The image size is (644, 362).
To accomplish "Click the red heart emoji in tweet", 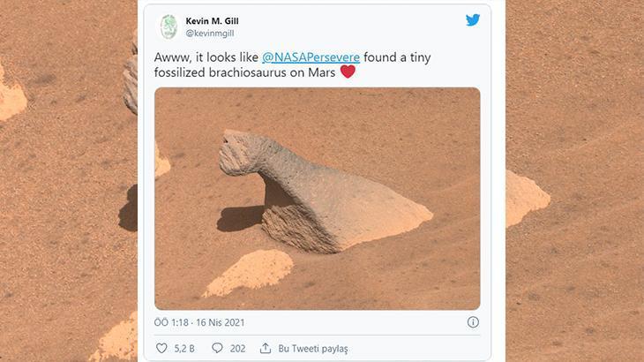I will 348,72.
